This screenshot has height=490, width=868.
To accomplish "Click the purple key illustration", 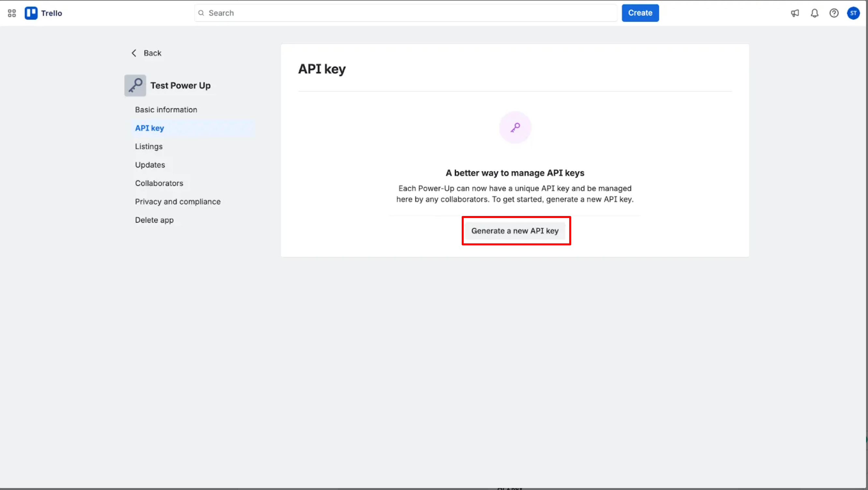I will click(515, 127).
